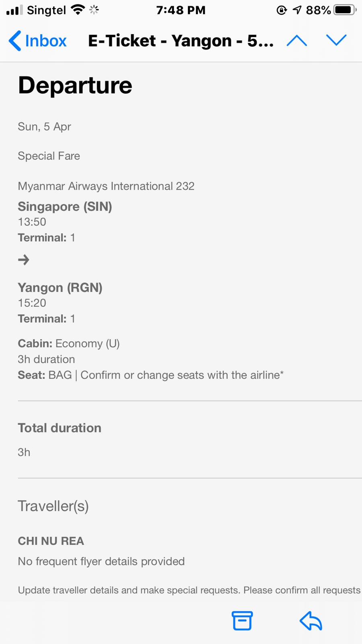The height and width of the screenshot is (644, 362).
Task: Tap the battery indicator icon
Action: [x=345, y=10]
